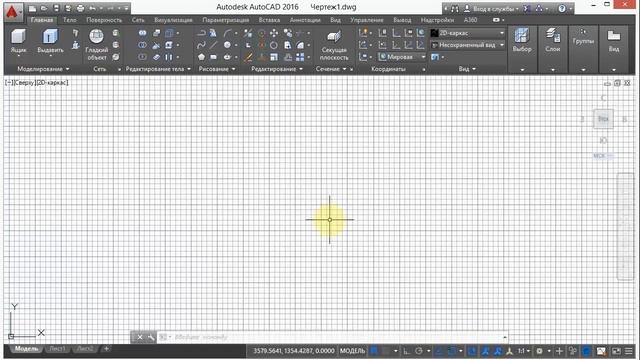Click the New drawing quick-access icon

(32, 9)
